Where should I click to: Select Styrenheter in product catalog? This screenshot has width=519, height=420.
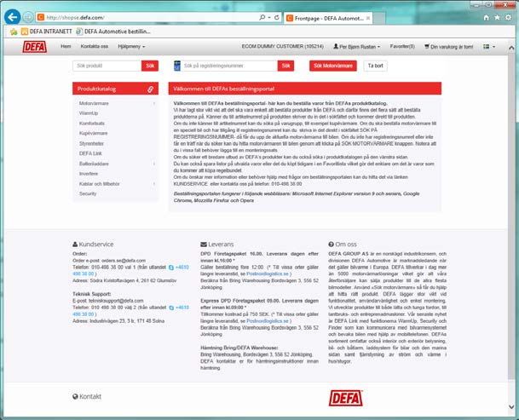pyautogui.click(x=91, y=144)
